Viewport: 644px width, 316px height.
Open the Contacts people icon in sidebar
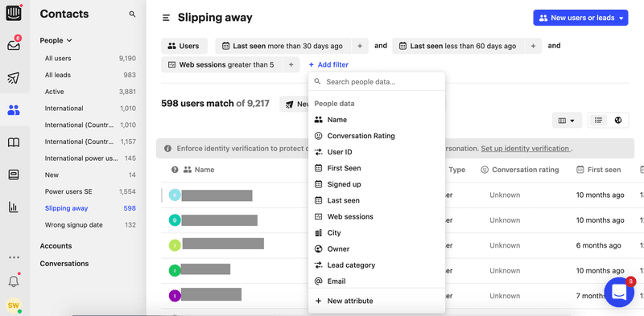(x=14, y=110)
